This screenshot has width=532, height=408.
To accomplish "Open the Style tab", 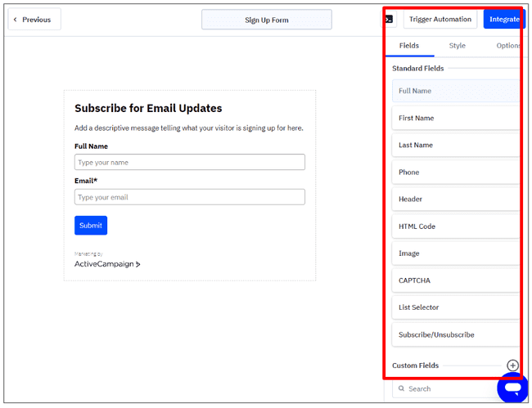I will [457, 46].
